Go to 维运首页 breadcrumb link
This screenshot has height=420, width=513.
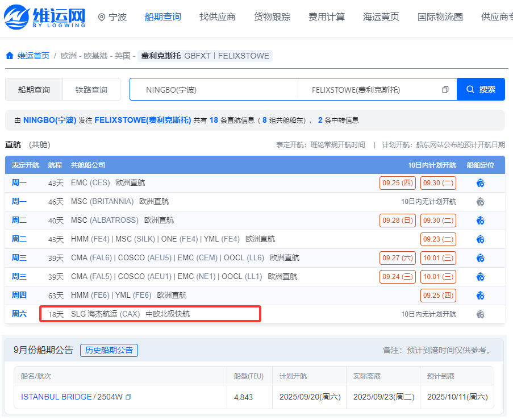tap(34, 56)
